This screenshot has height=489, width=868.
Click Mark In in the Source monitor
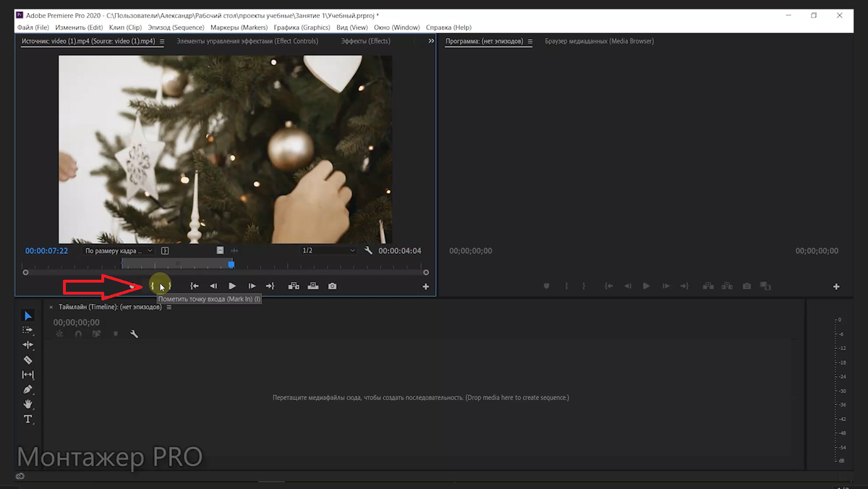click(x=153, y=286)
